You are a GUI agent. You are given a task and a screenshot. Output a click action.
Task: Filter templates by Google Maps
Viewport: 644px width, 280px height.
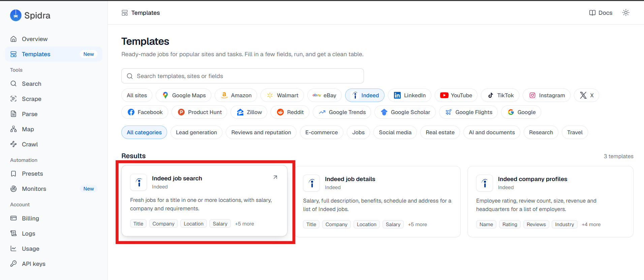pyautogui.click(x=184, y=96)
